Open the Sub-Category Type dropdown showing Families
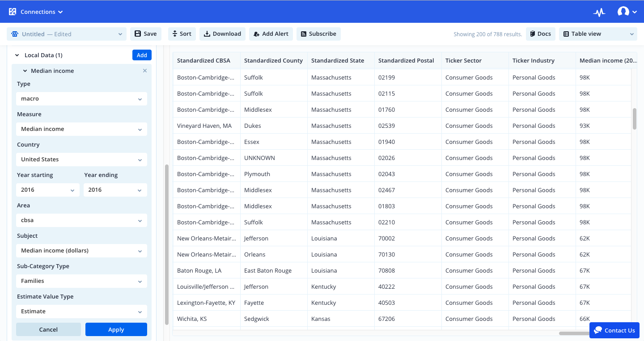 point(81,281)
